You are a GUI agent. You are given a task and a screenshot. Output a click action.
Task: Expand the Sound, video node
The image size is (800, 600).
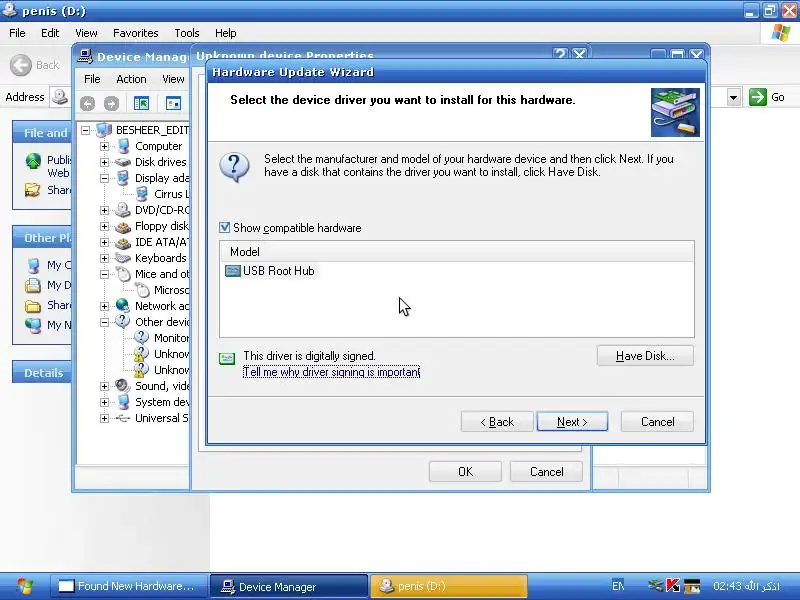105,386
